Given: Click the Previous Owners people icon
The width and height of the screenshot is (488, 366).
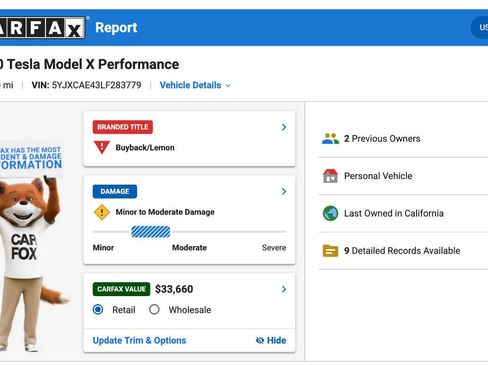Looking at the screenshot, I should coord(330,139).
